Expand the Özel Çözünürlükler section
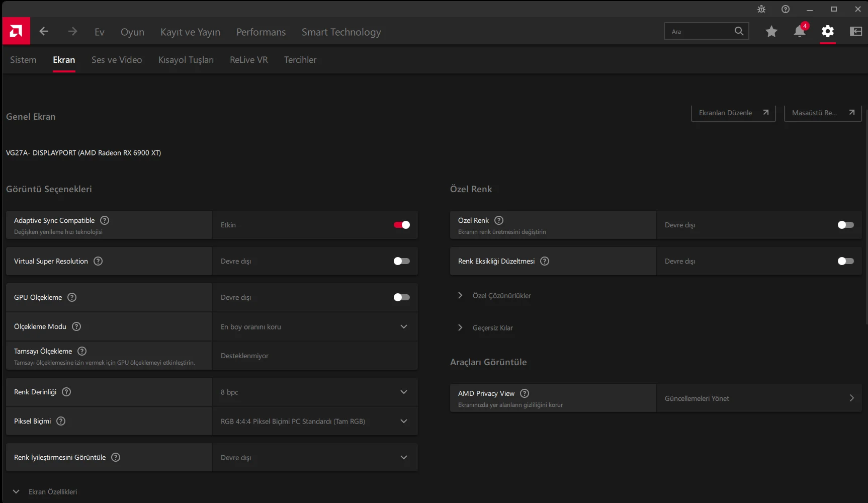Viewport: 868px width, 503px height. coord(501,296)
